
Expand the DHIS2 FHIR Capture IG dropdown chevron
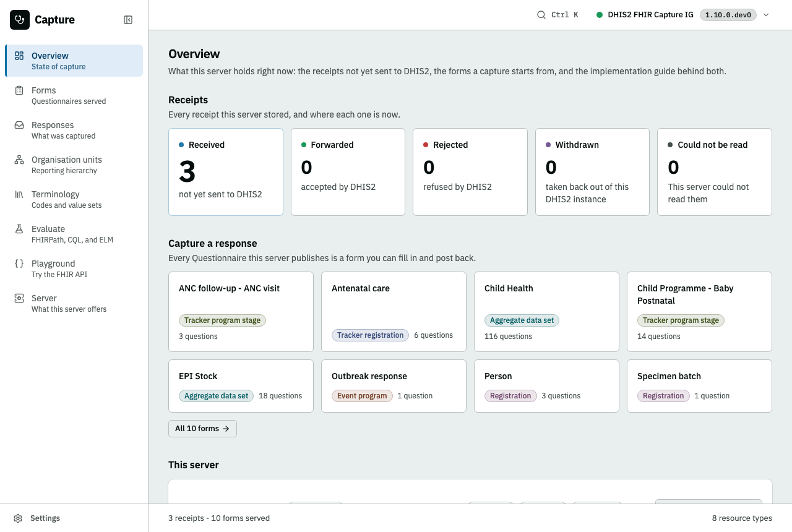pyautogui.click(x=766, y=15)
